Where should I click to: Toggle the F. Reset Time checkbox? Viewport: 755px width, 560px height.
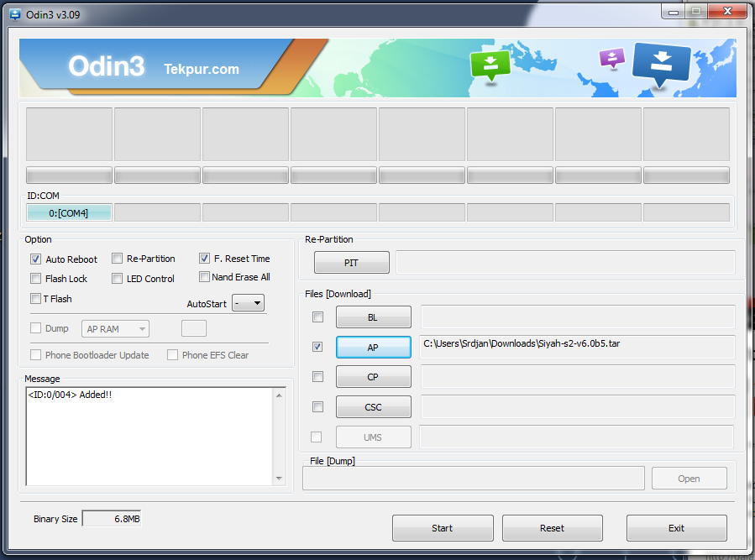(204, 259)
